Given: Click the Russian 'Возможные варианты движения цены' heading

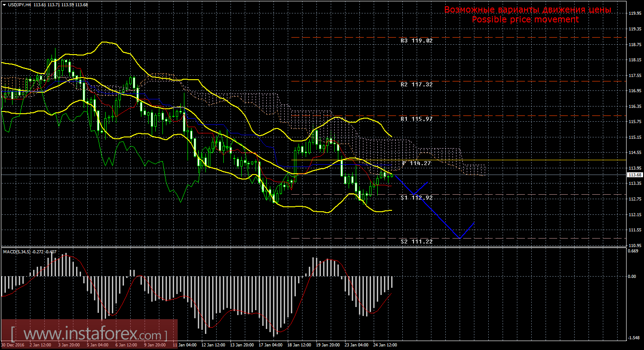Looking at the screenshot, I should click(527, 10).
